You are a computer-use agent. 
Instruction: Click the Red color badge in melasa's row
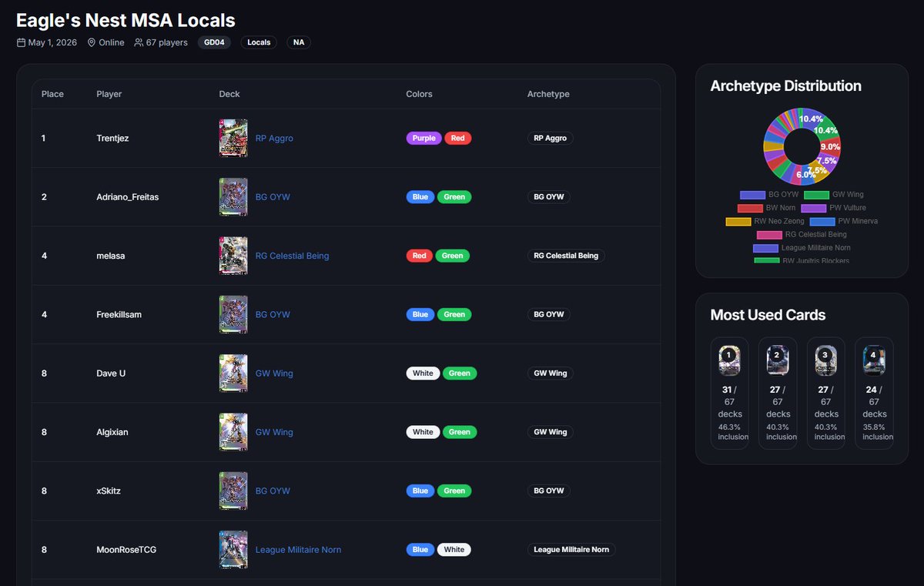click(x=419, y=256)
